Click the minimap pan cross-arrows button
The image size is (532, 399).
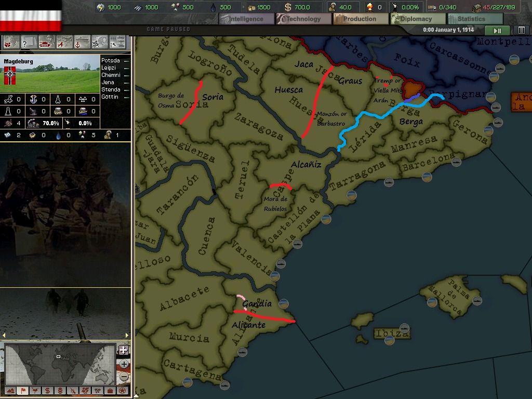[x=124, y=350]
